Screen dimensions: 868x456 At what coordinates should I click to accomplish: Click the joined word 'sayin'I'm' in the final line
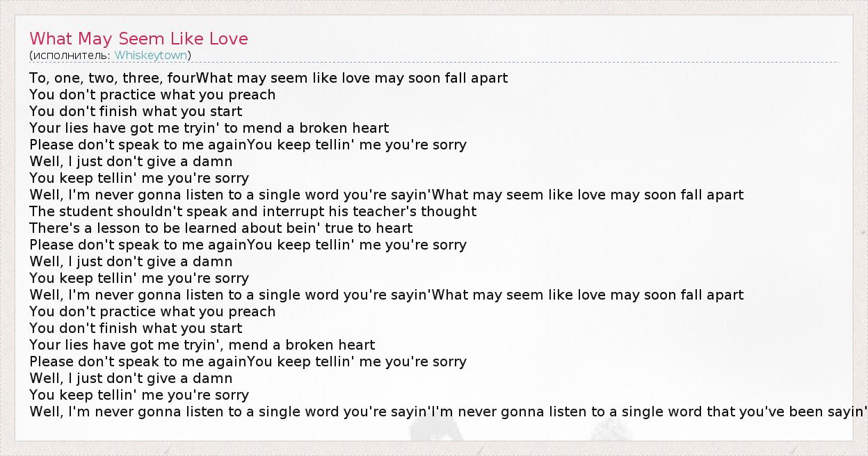pos(424,412)
